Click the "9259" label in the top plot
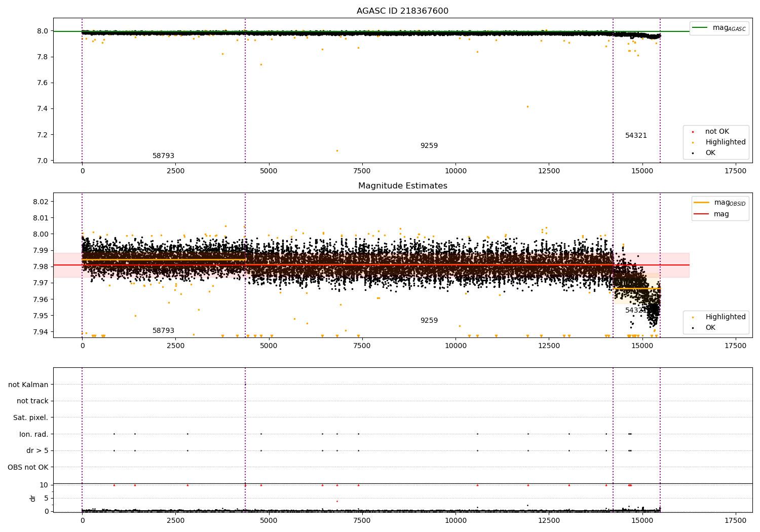This screenshot has width=760, height=532. pos(429,146)
